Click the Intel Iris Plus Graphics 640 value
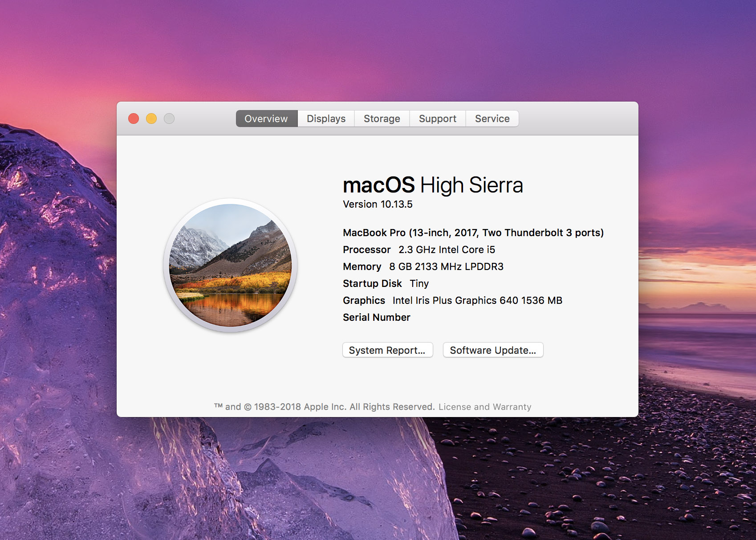756x540 pixels. point(477,300)
